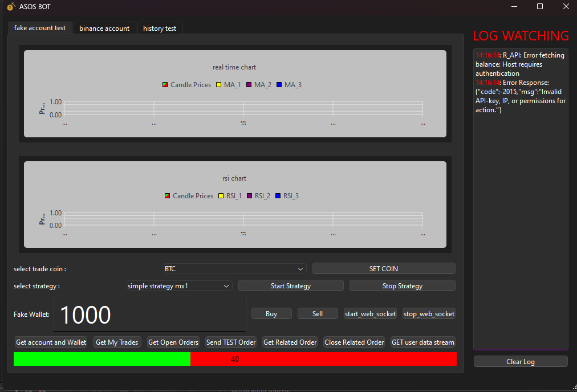Click Get Related Order
This screenshot has width=577, height=392.
click(290, 342)
